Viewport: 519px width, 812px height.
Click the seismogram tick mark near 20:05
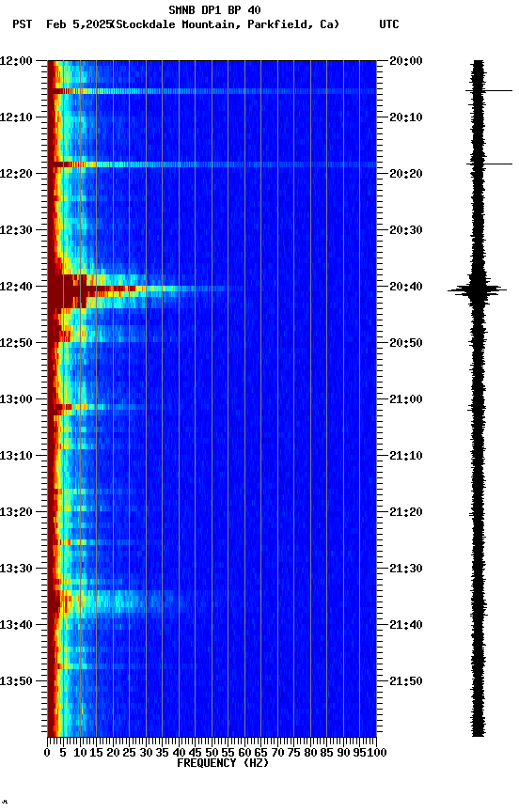coord(489,90)
